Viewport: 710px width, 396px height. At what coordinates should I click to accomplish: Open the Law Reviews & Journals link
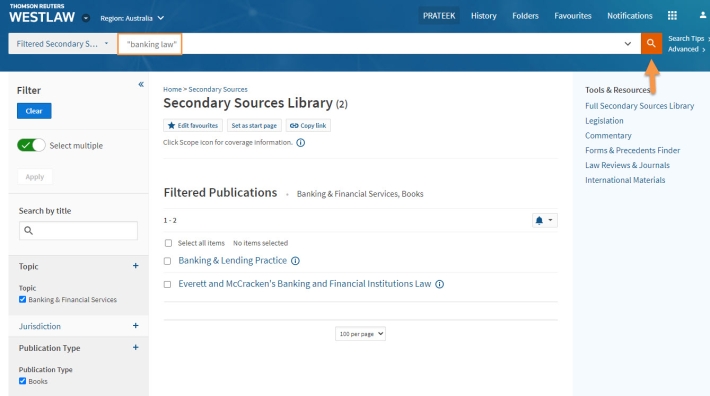(627, 165)
